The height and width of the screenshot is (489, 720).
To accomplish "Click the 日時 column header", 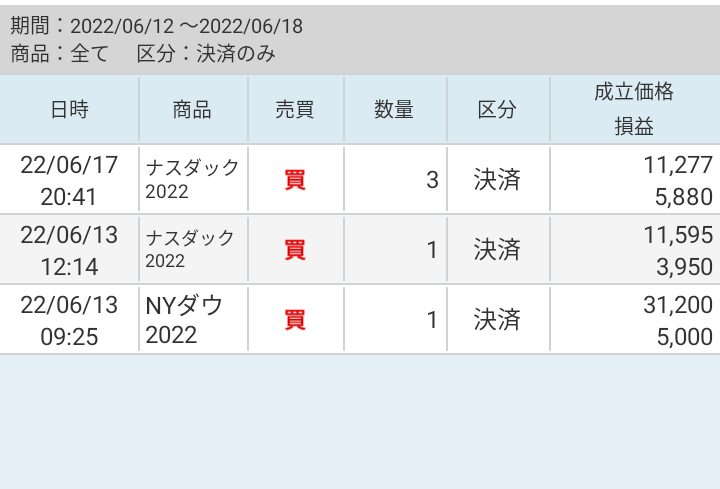I will tap(69, 110).
